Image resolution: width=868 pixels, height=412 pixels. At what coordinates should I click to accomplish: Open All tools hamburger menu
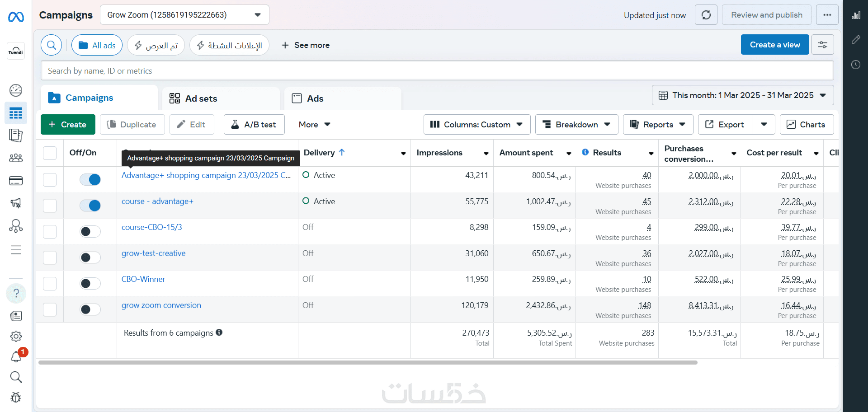pyautogui.click(x=16, y=250)
